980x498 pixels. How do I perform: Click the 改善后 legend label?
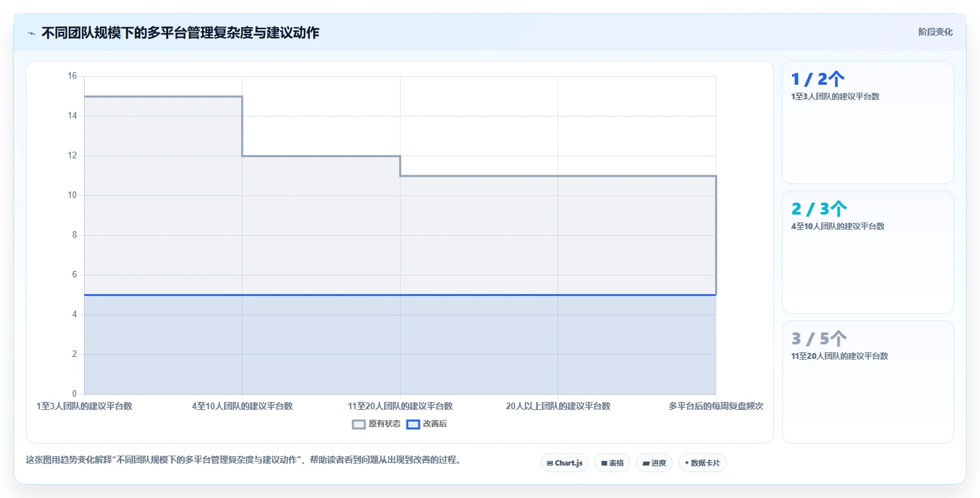[435, 424]
